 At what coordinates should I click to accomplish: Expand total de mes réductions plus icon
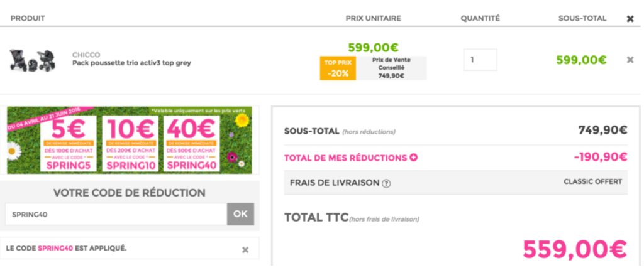(414, 158)
